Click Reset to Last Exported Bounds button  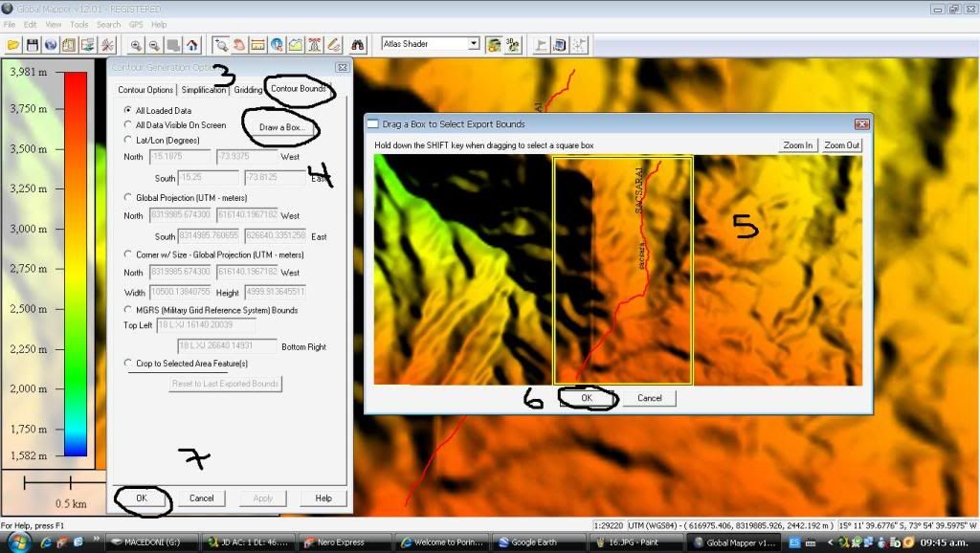click(x=226, y=384)
